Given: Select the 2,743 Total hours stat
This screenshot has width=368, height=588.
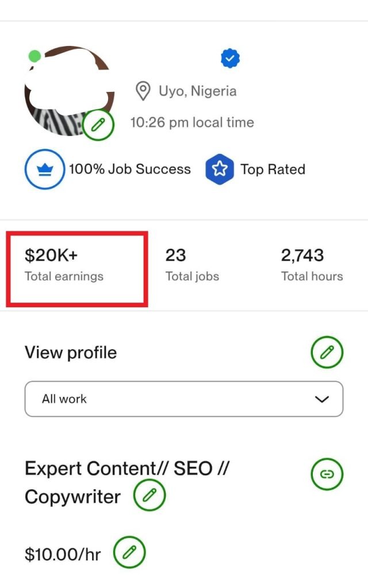Looking at the screenshot, I should 312,265.
